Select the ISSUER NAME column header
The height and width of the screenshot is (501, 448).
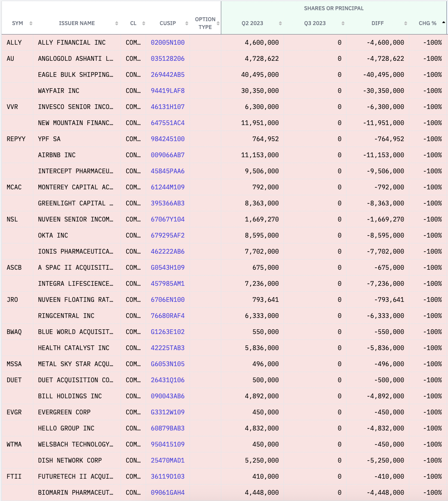click(x=77, y=24)
